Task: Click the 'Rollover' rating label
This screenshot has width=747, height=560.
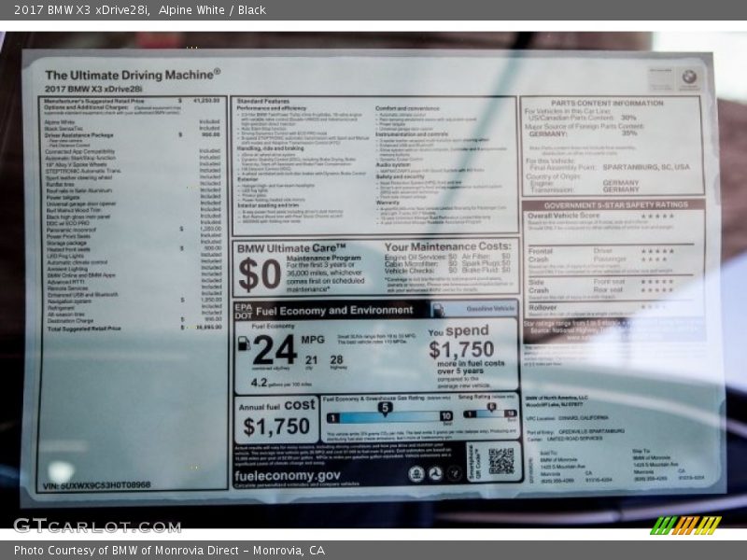Action: click(543, 308)
